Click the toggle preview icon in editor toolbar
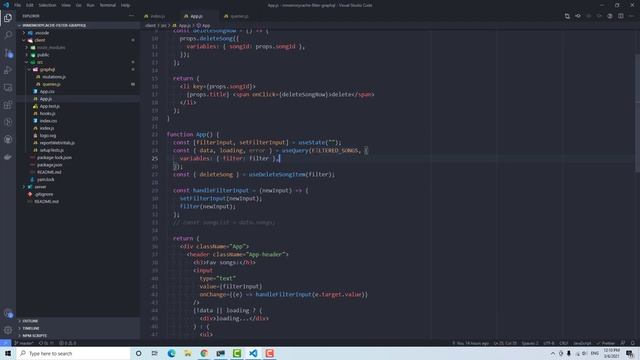 click(x=610, y=16)
